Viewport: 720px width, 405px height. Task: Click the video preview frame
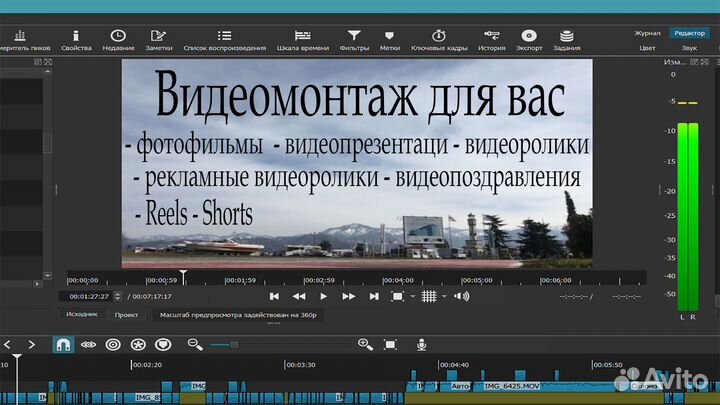click(x=357, y=163)
